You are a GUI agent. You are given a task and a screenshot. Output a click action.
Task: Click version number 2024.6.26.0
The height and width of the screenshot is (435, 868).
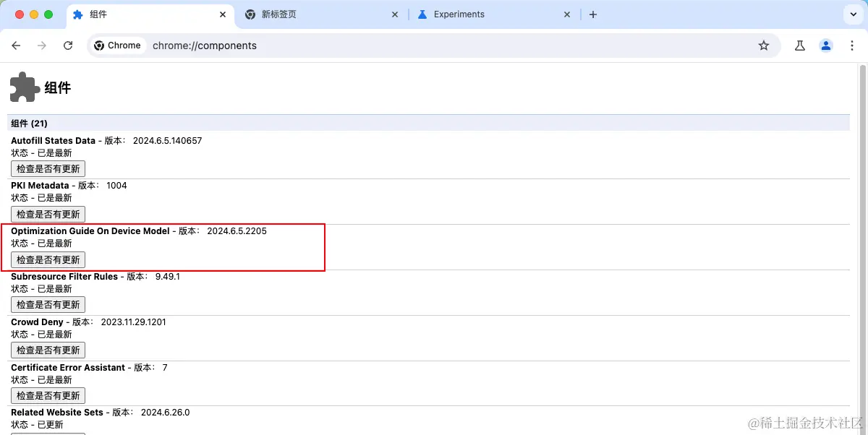(x=165, y=413)
